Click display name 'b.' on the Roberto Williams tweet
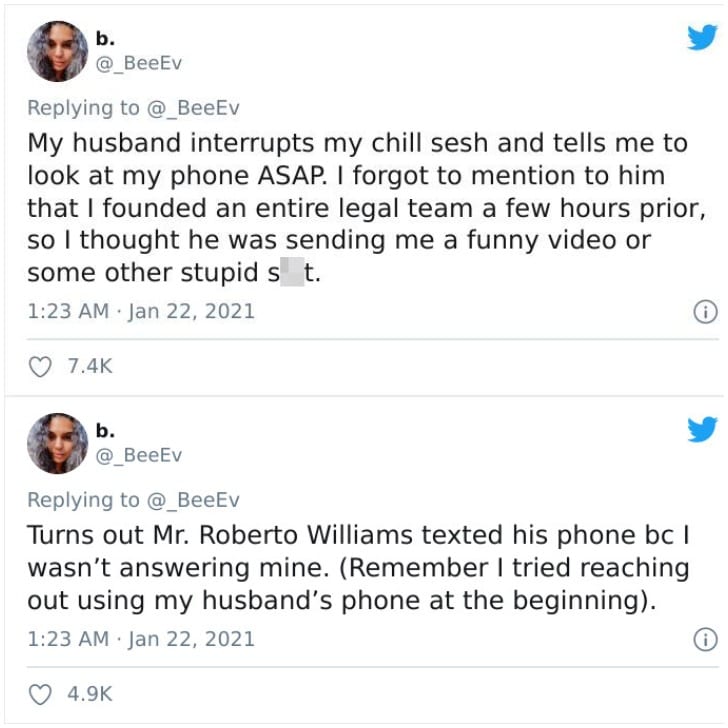This screenshot has height=728, width=728. (105, 431)
